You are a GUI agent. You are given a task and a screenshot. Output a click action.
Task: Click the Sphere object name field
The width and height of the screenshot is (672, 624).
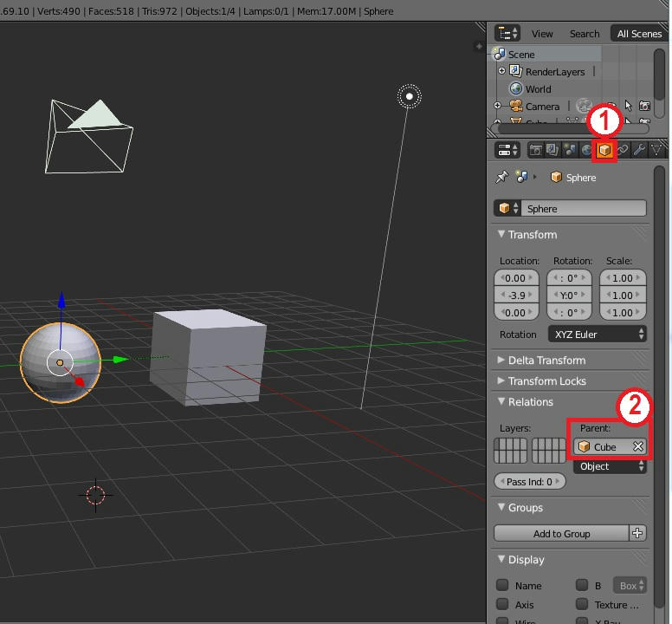pyautogui.click(x=584, y=208)
